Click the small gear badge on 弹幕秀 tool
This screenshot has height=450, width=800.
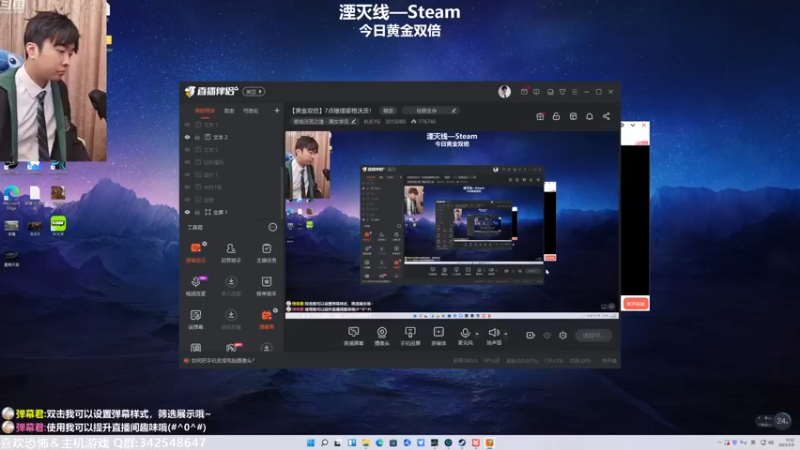(x=276, y=310)
